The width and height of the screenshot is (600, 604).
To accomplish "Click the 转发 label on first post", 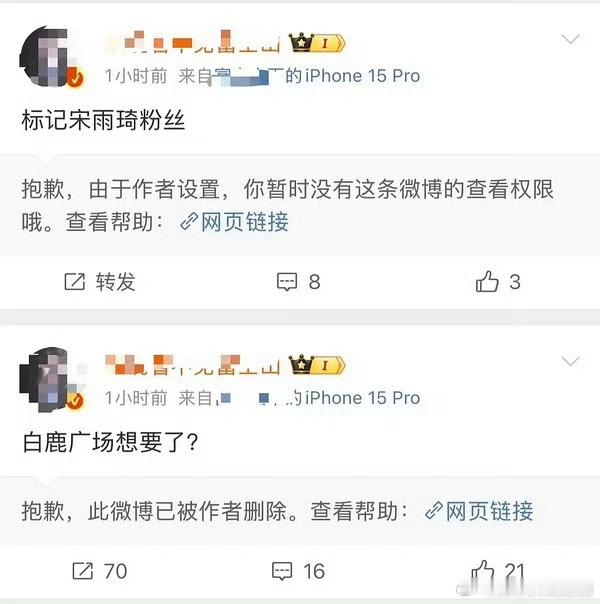I will point(116,282).
